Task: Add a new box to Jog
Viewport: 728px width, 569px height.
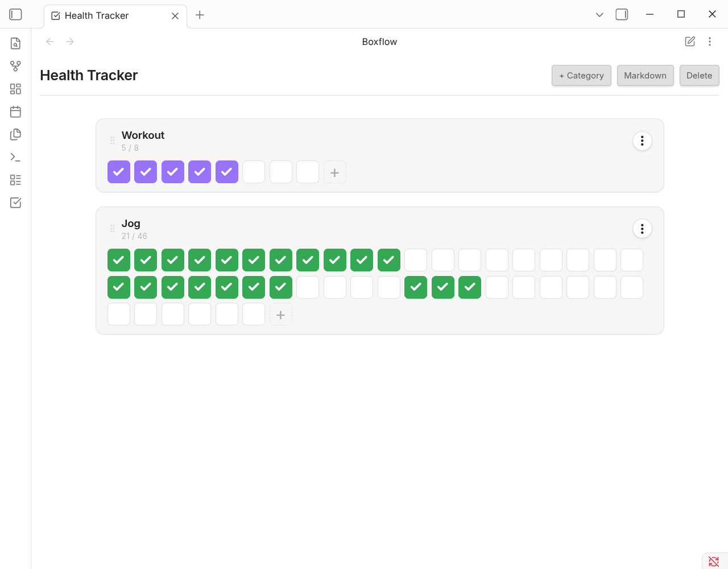Action: (x=281, y=314)
